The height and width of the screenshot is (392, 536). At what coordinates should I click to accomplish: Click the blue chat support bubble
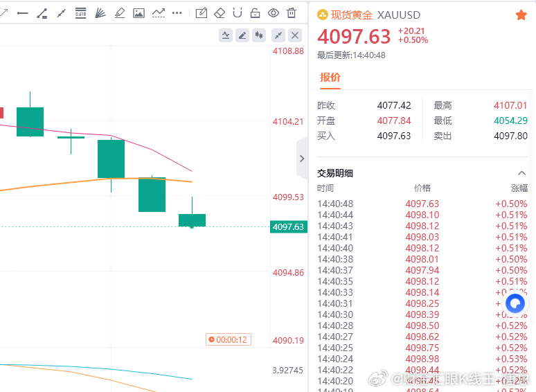[x=515, y=303]
